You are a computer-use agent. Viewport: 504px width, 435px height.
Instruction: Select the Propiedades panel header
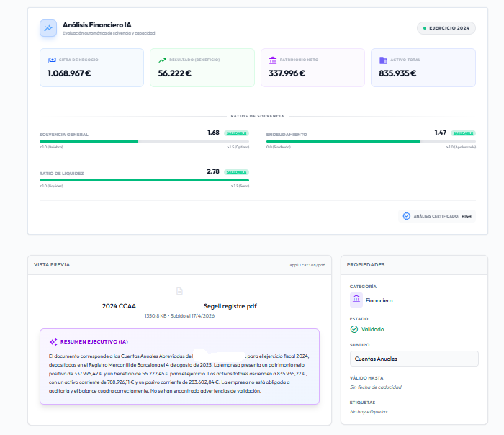(x=414, y=265)
